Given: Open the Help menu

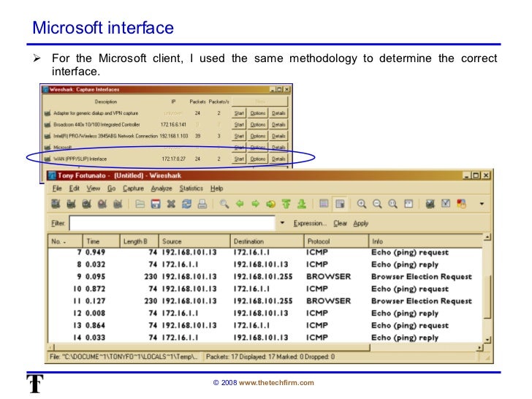Looking at the screenshot, I should 216,189.
